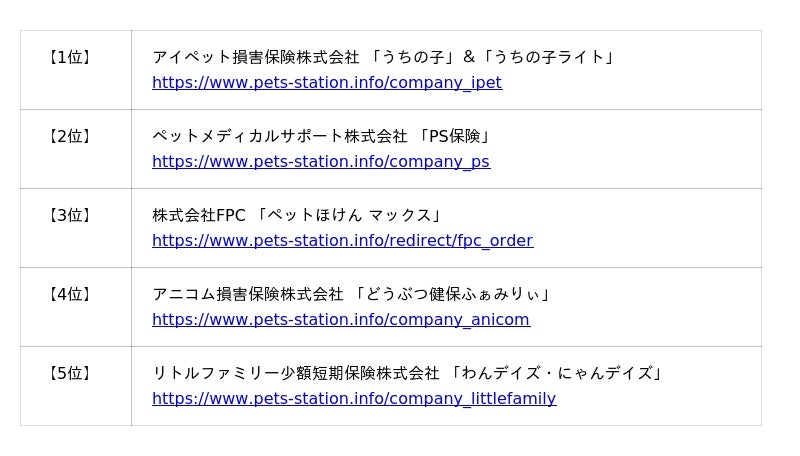Follow the redirect/fpc_order link
This screenshot has height=456, width=800.
(342, 241)
